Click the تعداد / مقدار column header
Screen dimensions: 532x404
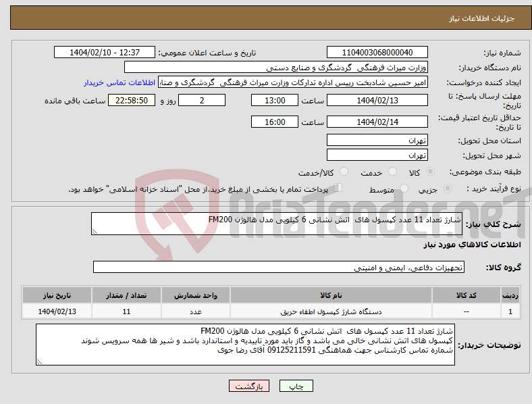[x=126, y=295]
